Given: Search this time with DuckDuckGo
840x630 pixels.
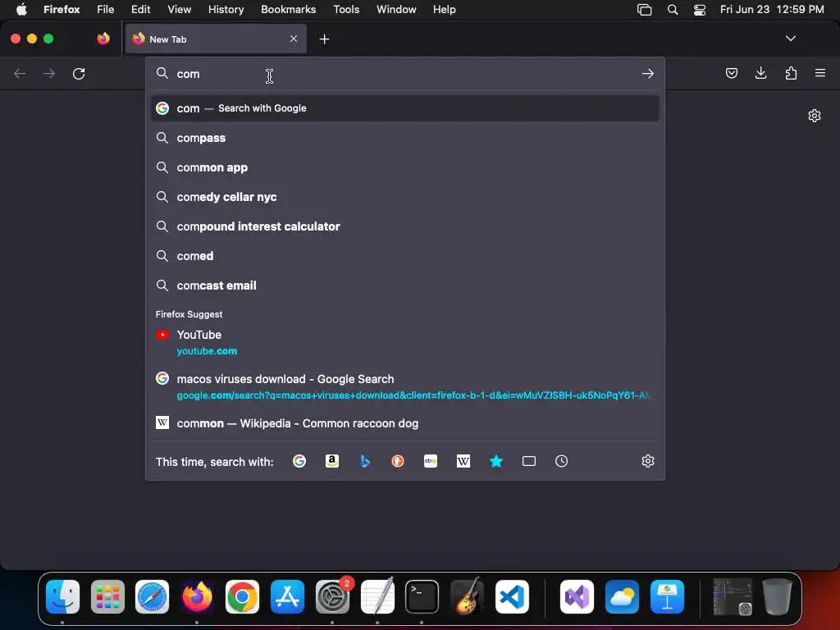Looking at the screenshot, I should (398, 461).
